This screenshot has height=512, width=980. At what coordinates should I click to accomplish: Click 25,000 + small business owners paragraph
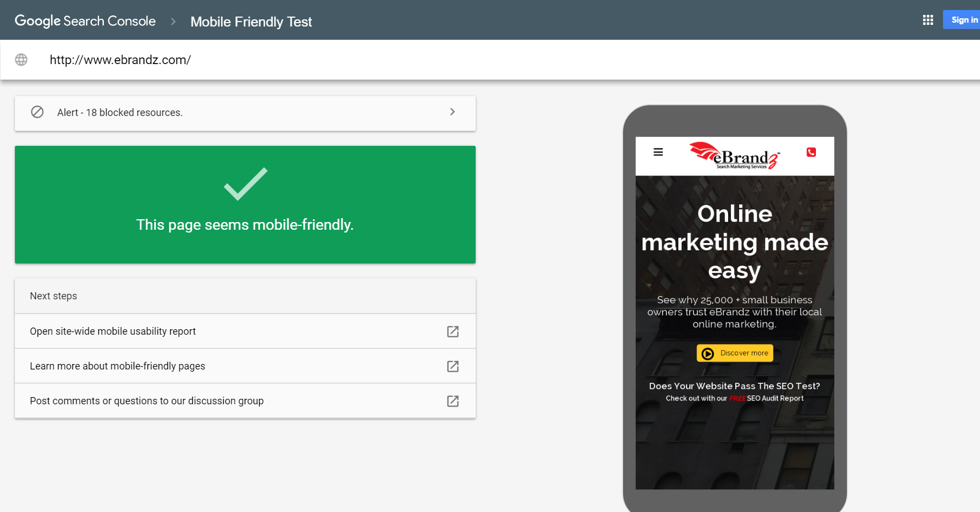coord(735,312)
